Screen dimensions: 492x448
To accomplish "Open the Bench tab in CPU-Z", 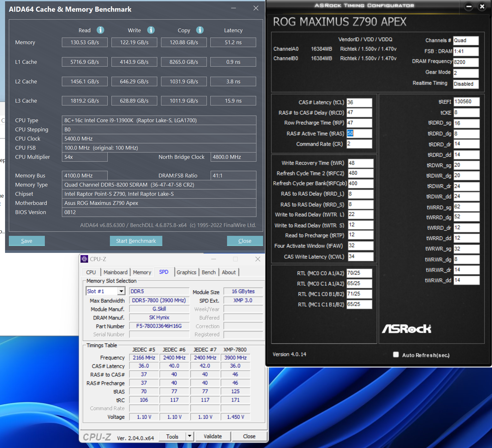I will (209, 272).
